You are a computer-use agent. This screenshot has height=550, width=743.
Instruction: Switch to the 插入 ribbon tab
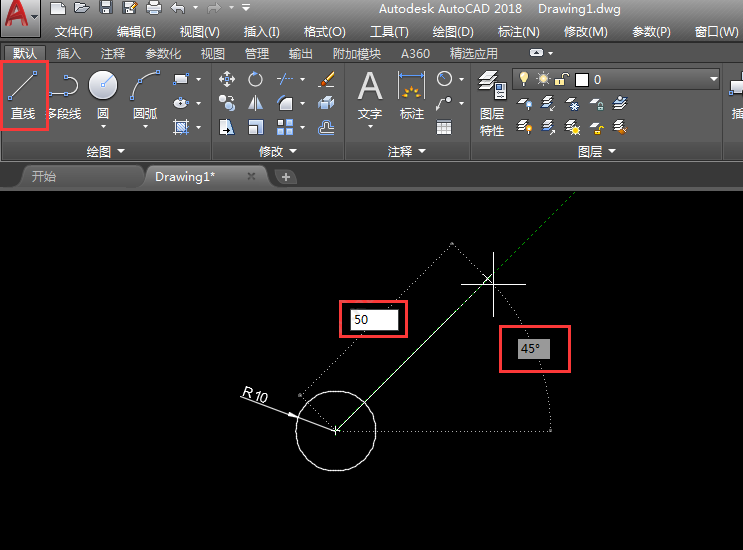click(x=69, y=54)
